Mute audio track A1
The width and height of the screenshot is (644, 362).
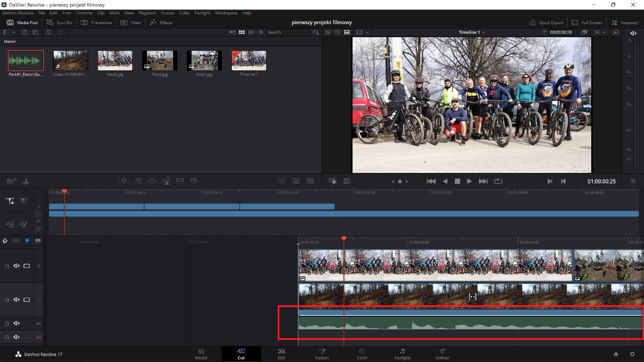(x=16, y=323)
